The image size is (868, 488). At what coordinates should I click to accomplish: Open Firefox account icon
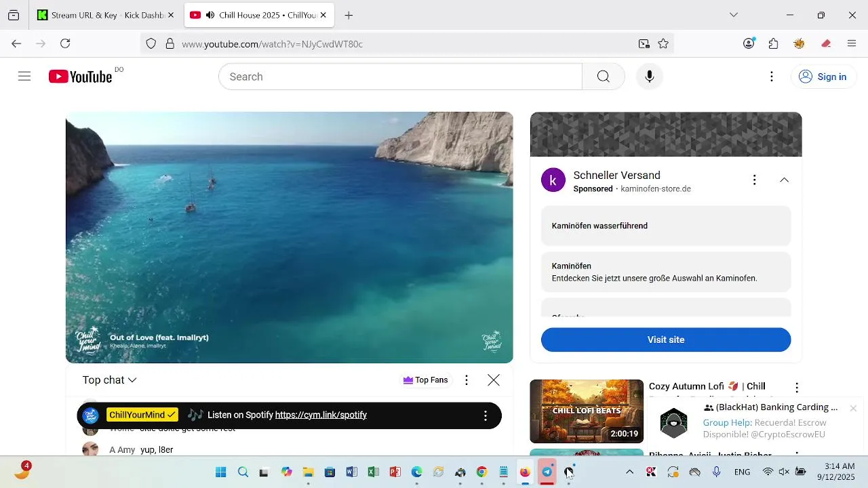pos(749,43)
